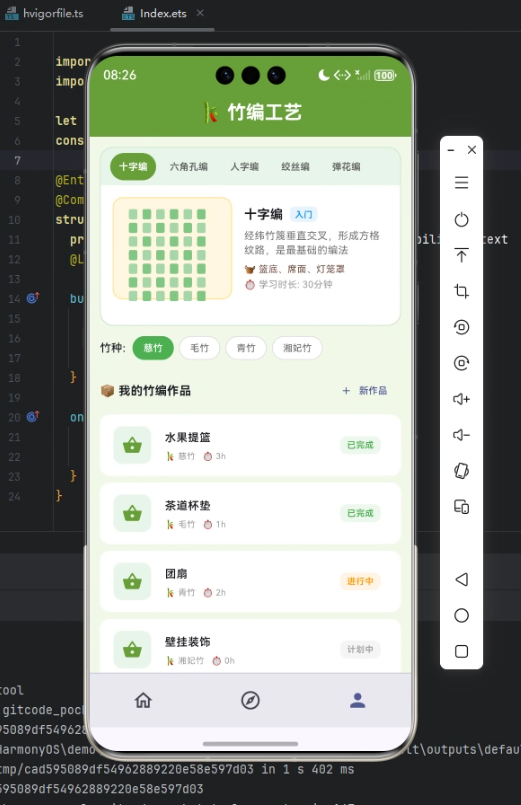Tap the cross-weave pattern preview image

172,248
